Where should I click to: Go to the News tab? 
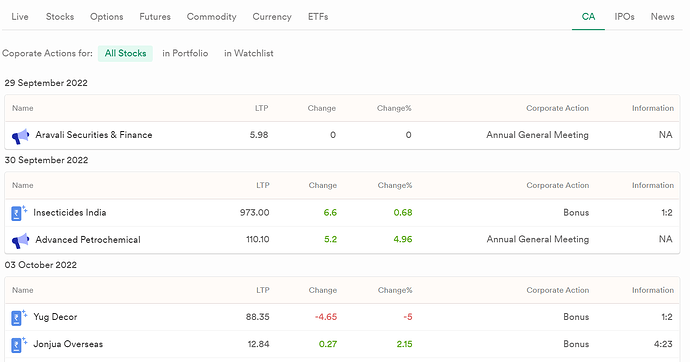click(x=662, y=17)
